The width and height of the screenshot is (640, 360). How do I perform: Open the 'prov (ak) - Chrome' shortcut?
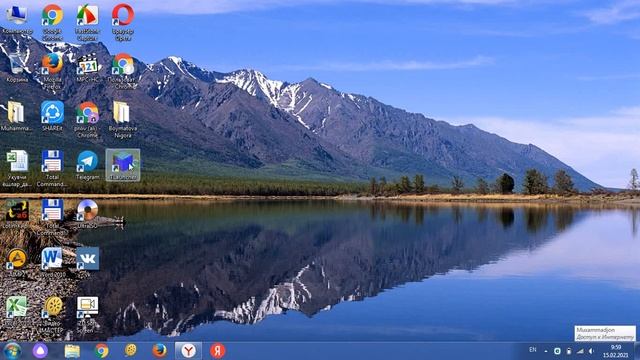point(87,120)
